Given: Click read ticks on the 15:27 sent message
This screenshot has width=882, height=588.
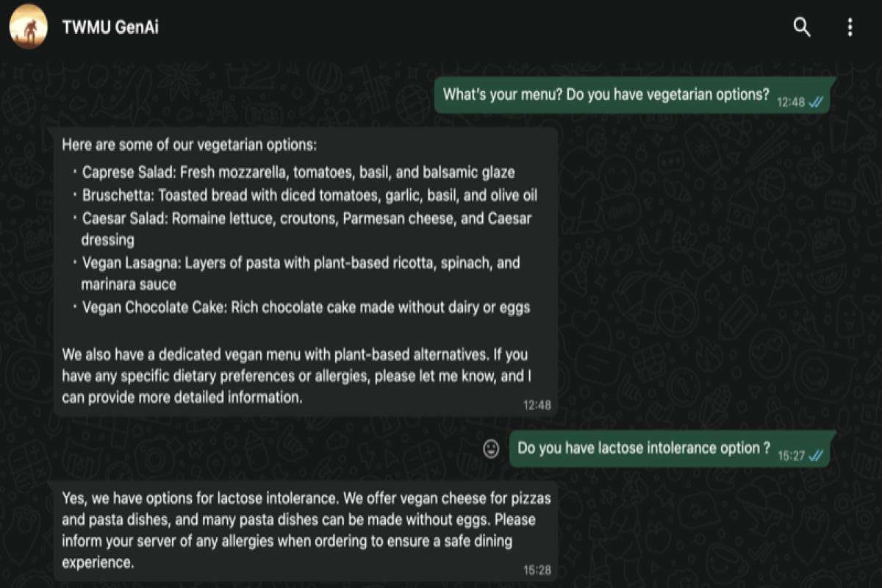Looking at the screenshot, I should tap(816, 456).
